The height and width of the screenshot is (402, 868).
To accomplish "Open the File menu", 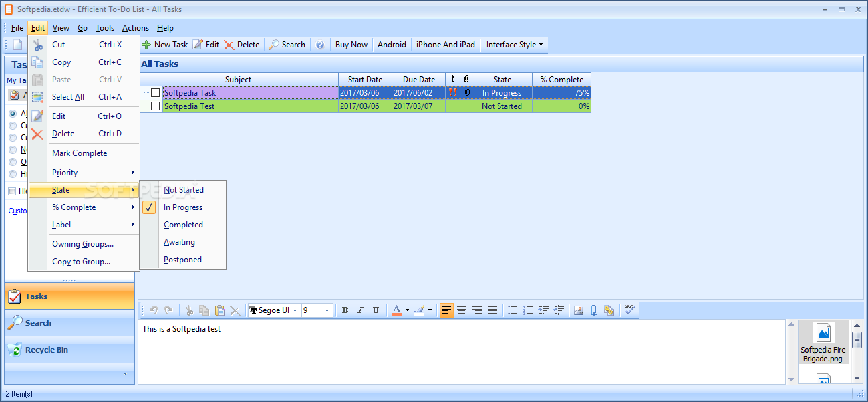I will click(x=17, y=28).
